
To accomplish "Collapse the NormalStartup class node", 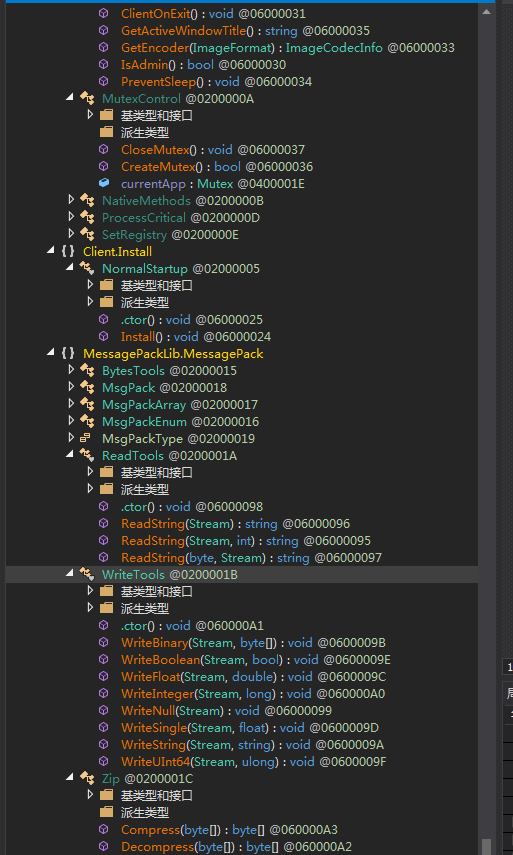I will [70, 268].
